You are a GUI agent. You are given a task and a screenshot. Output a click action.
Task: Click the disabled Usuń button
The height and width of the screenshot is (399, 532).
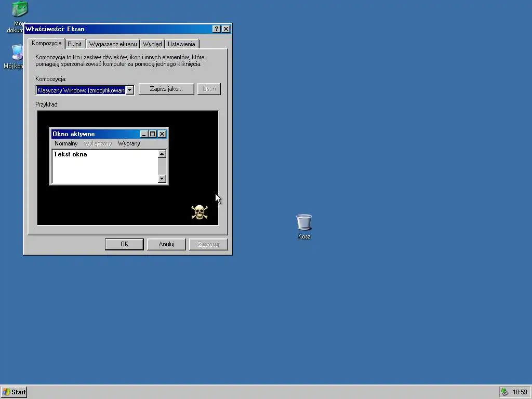click(209, 89)
